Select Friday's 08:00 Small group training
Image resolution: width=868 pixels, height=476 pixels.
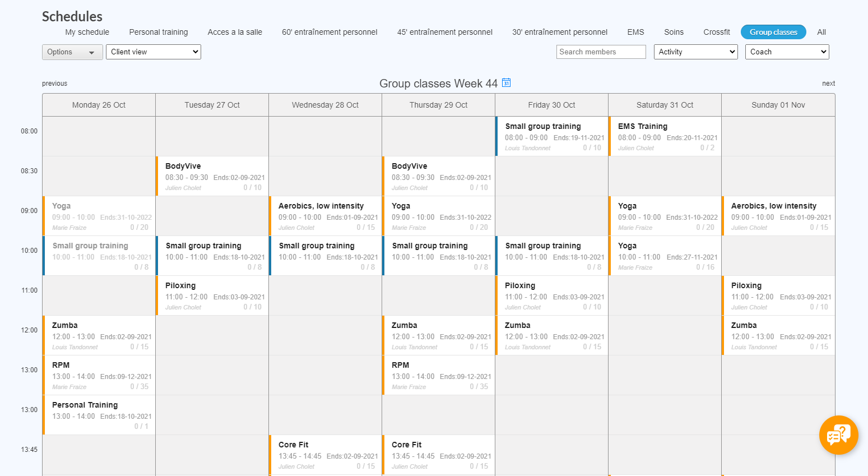[552, 136]
